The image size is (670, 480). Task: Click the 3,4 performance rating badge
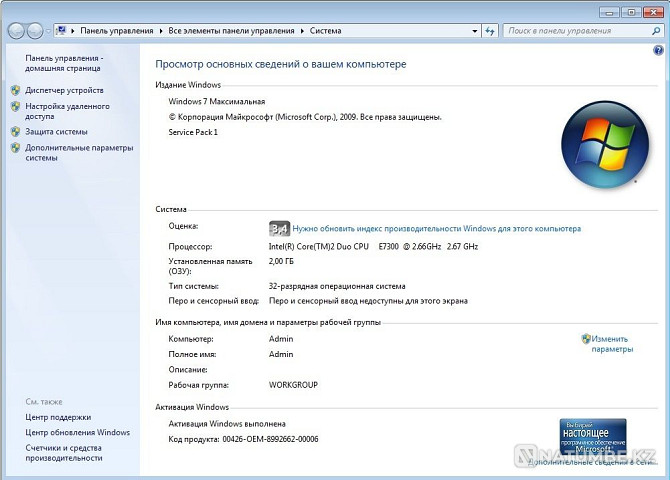[x=279, y=229]
